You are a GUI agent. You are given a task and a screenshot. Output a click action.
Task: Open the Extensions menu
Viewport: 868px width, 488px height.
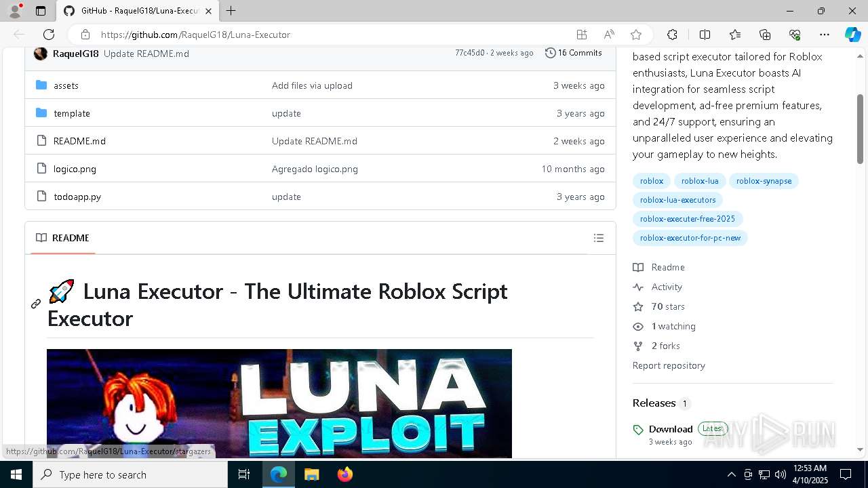(672, 35)
